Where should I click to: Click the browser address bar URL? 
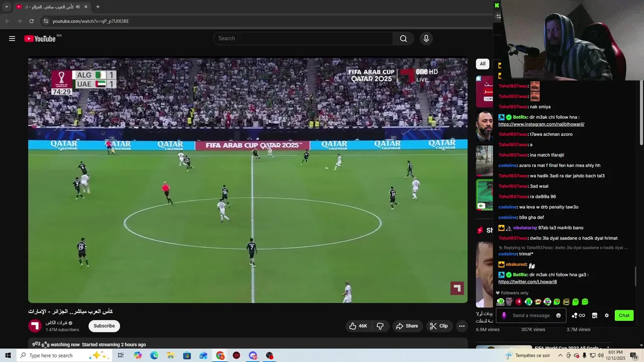(x=91, y=21)
